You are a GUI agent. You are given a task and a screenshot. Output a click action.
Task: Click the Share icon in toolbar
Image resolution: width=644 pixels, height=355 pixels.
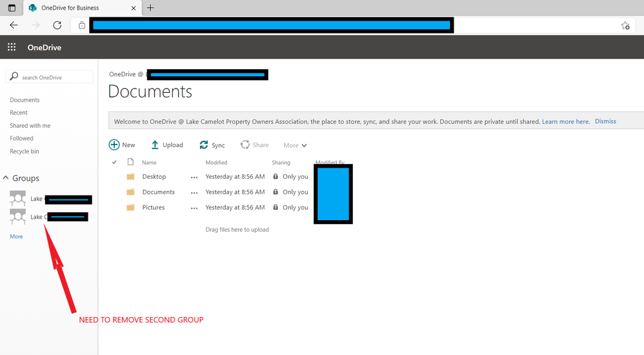pos(245,145)
